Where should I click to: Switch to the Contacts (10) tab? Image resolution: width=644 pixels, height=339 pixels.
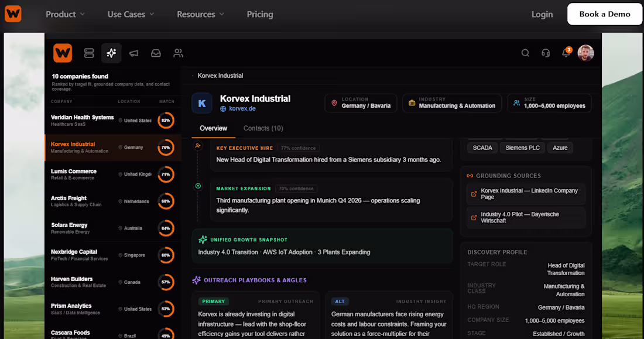[263, 128]
